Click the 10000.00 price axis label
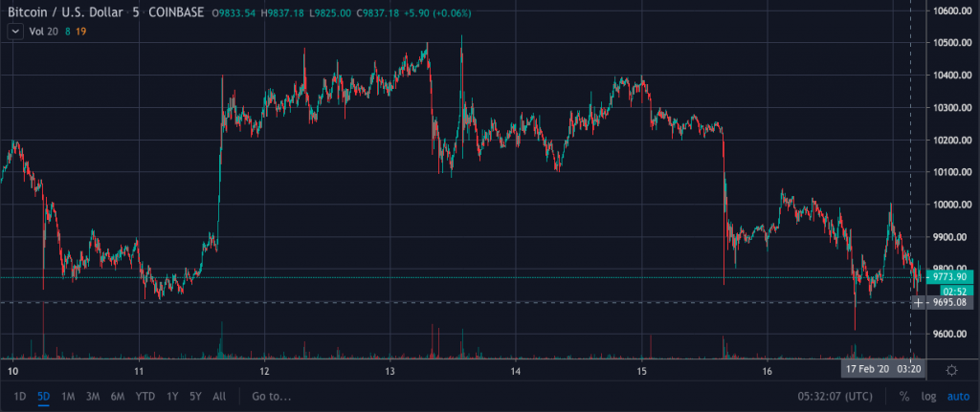Screen dimensions: 980x412 [x=952, y=205]
